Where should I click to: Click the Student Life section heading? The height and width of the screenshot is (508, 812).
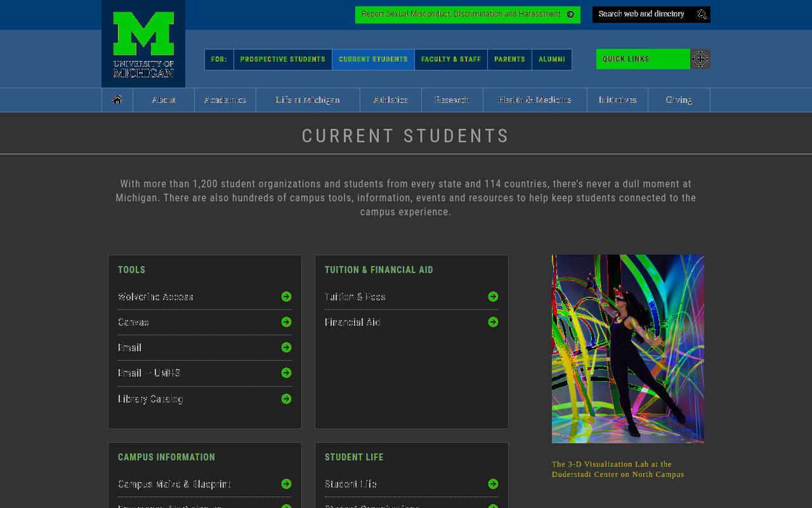354,457
